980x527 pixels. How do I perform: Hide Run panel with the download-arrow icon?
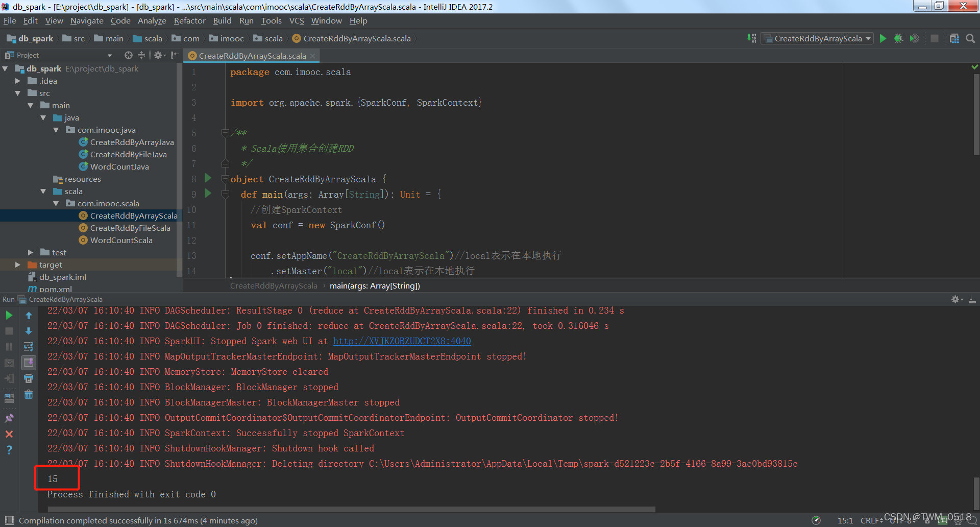(x=972, y=300)
